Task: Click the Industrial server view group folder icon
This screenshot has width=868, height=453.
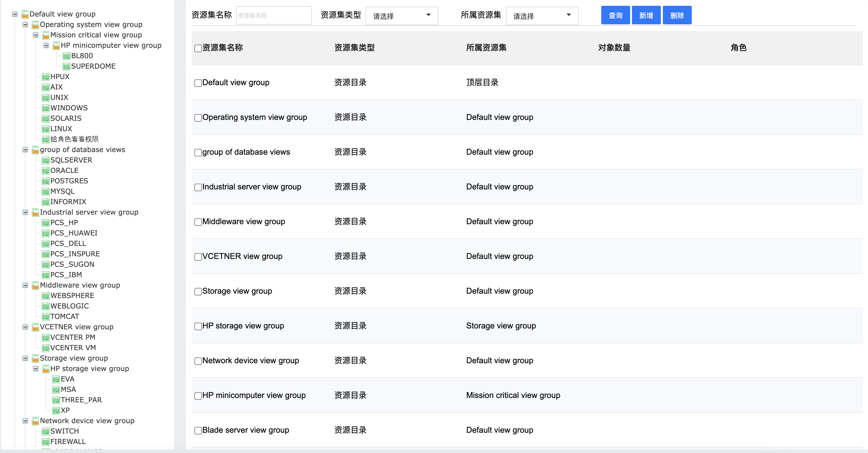Action: coord(35,213)
